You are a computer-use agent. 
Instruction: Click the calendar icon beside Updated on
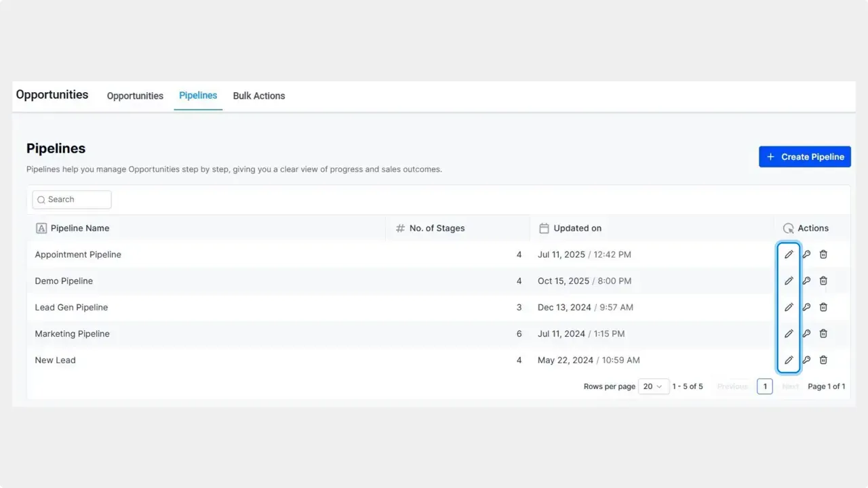tap(544, 228)
